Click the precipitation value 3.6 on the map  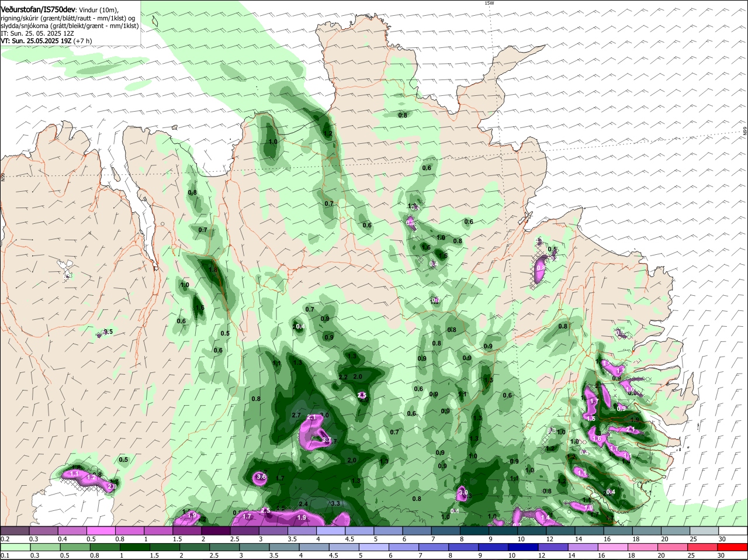[x=261, y=477]
